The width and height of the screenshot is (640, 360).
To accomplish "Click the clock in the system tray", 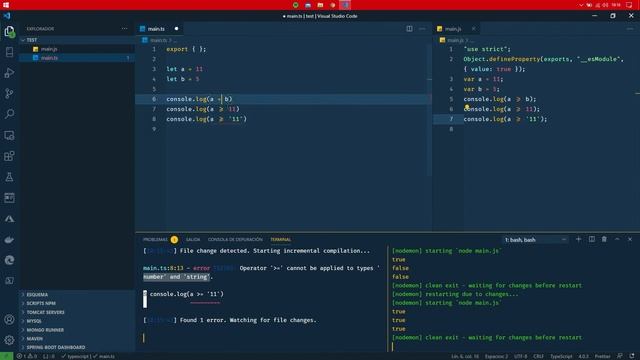I will [x=616, y=5].
